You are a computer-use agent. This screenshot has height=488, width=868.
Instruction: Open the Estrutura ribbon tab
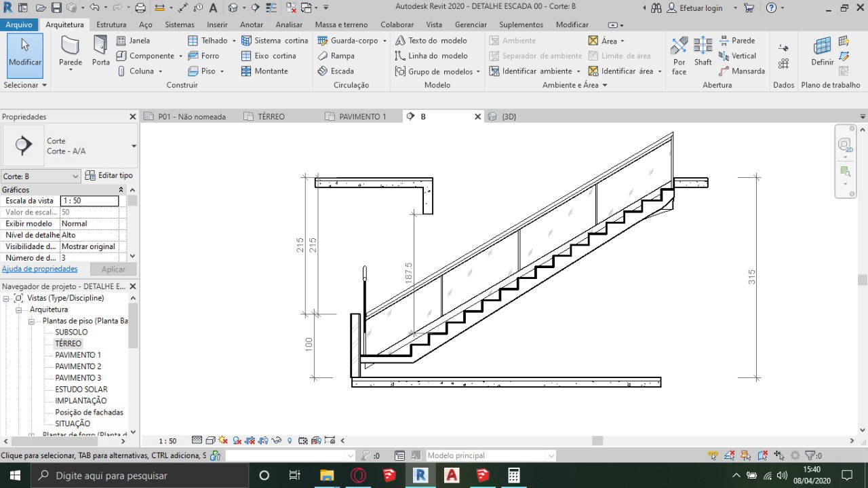(111, 24)
